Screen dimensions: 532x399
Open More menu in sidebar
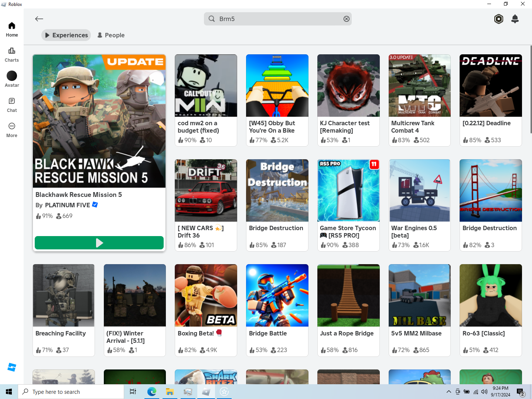pos(12,130)
